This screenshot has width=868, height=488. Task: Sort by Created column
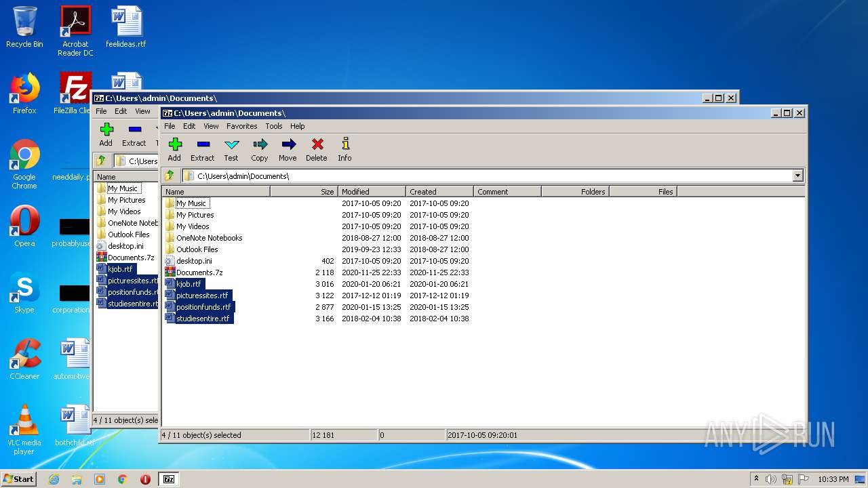(439, 192)
